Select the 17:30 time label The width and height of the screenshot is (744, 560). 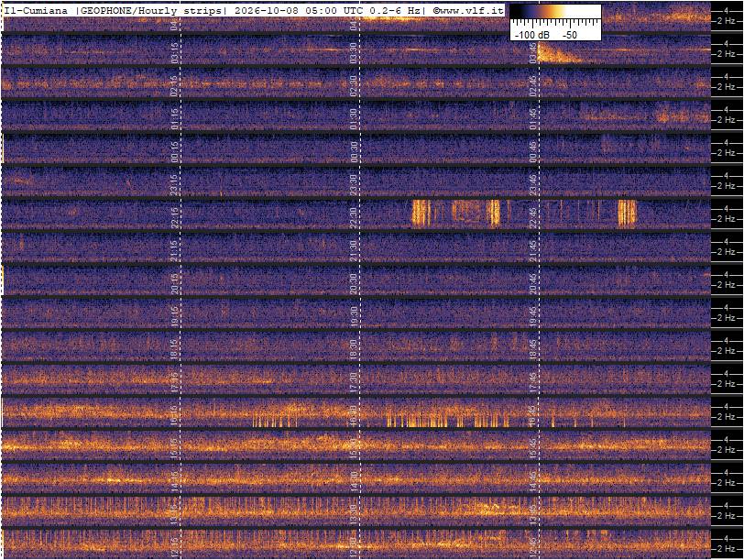pos(353,383)
